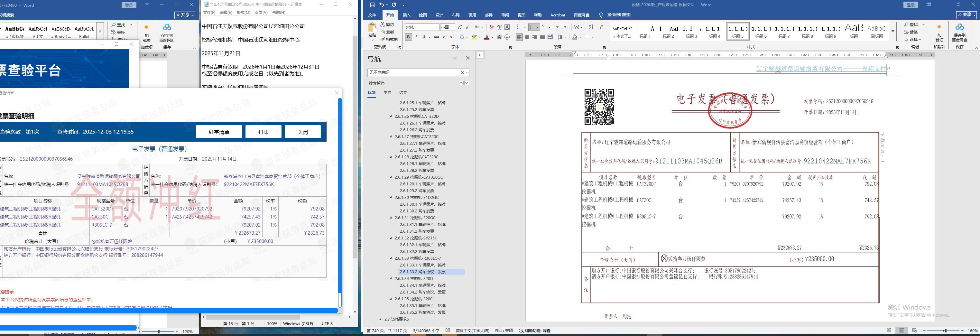
Task: Apply the text highlight color marker
Action: coord(474,37)
